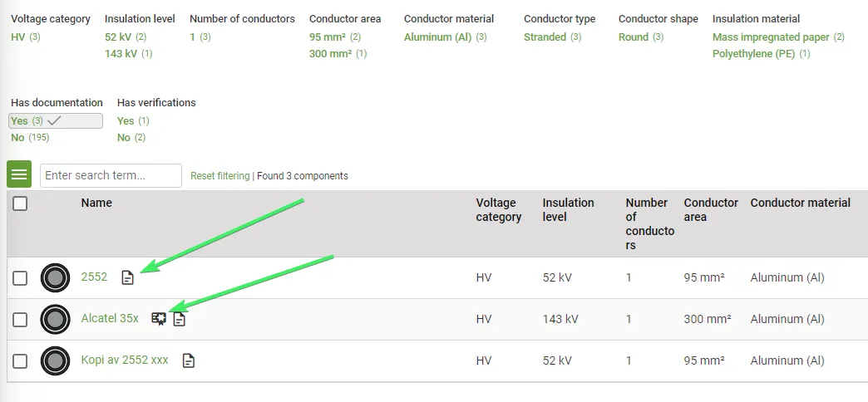
Task: Open documentation icon next to 2552
Action: (x=128, y=277)
